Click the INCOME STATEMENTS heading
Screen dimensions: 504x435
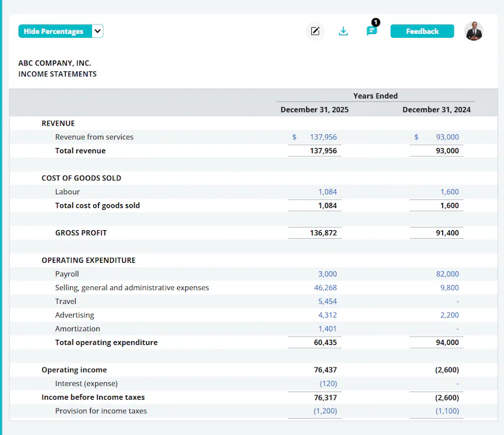pos(57,74)
